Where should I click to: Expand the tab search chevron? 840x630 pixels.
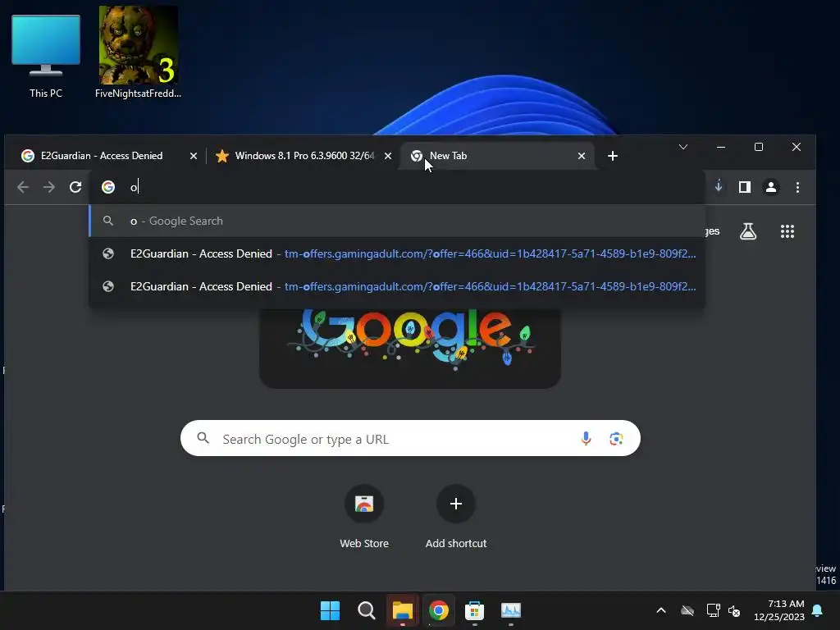pos(683,147)
